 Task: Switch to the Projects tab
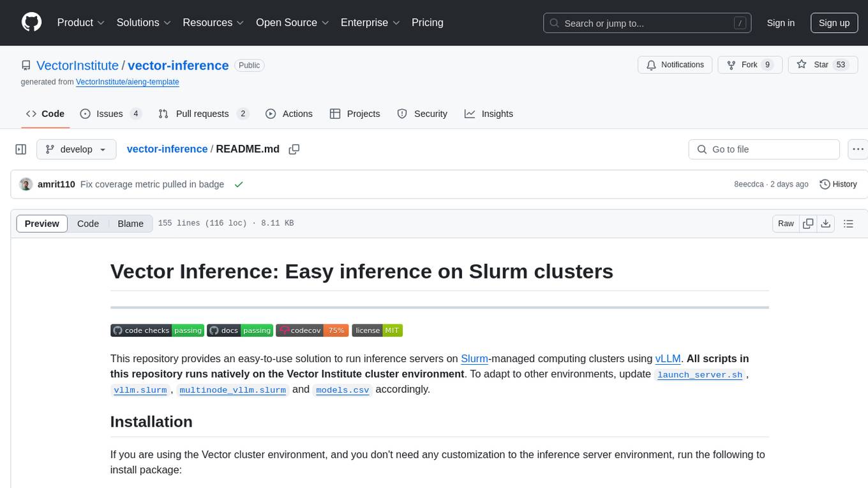coord(355,114)
